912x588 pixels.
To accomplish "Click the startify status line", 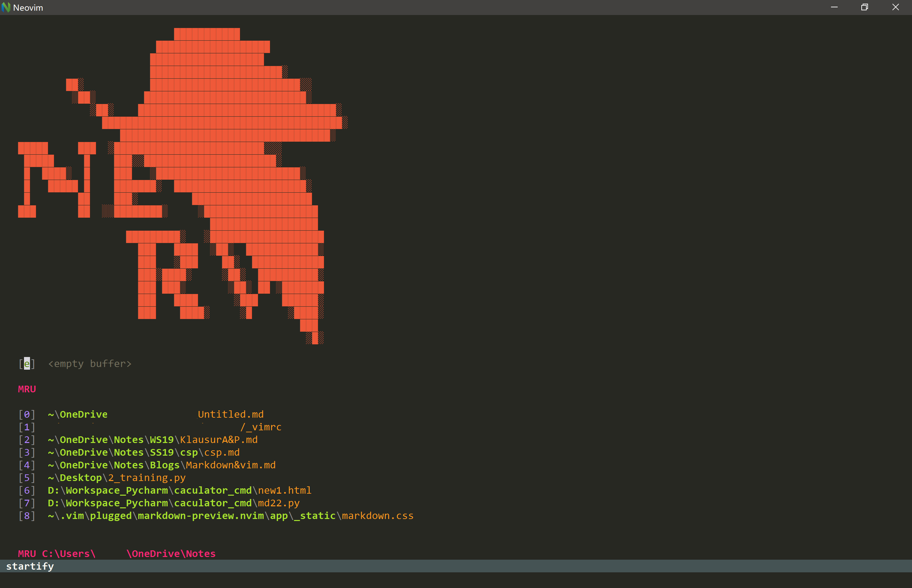I will [30, 566].
